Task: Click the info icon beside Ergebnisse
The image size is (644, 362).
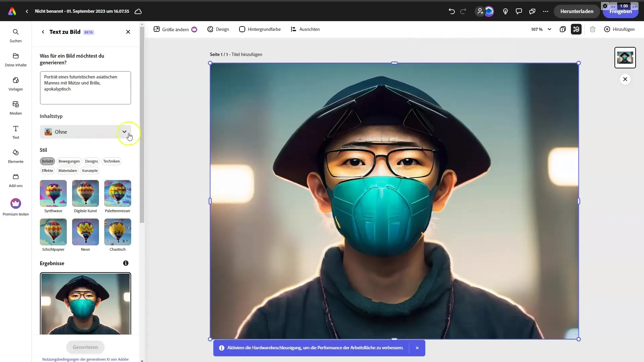Action: coord(126,263)
